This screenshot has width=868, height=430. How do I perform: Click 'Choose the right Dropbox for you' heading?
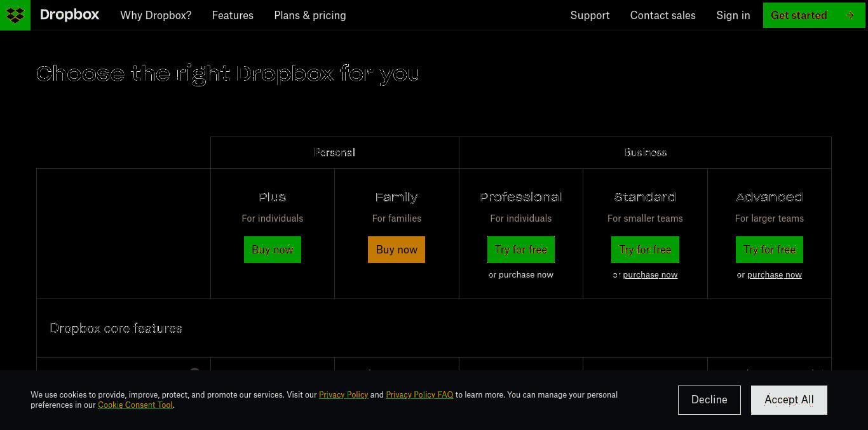coord(227,74)
